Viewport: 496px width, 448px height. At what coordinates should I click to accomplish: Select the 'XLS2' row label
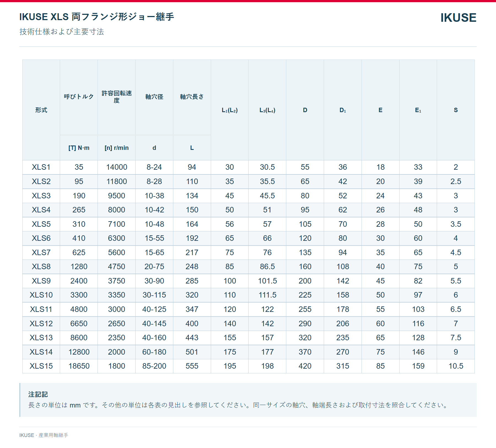click(x=41, y=181)
